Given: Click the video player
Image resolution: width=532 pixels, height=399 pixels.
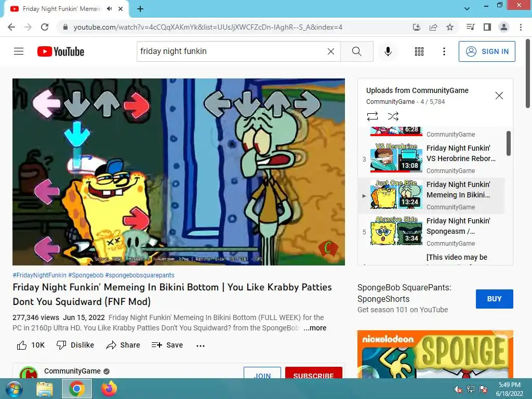Looking at the screenshot, I should pos(179,171).
